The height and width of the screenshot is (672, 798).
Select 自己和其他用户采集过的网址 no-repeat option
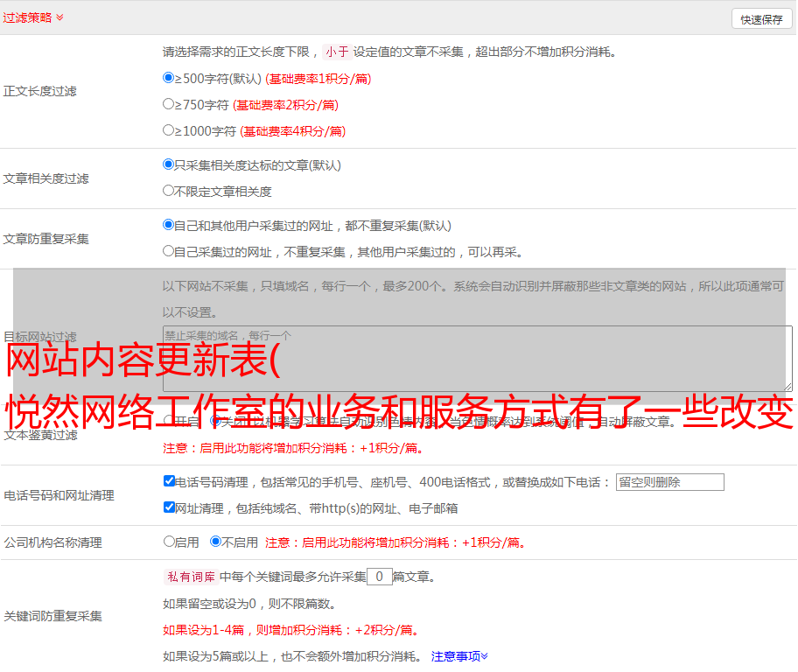click(x=168, y=225)
